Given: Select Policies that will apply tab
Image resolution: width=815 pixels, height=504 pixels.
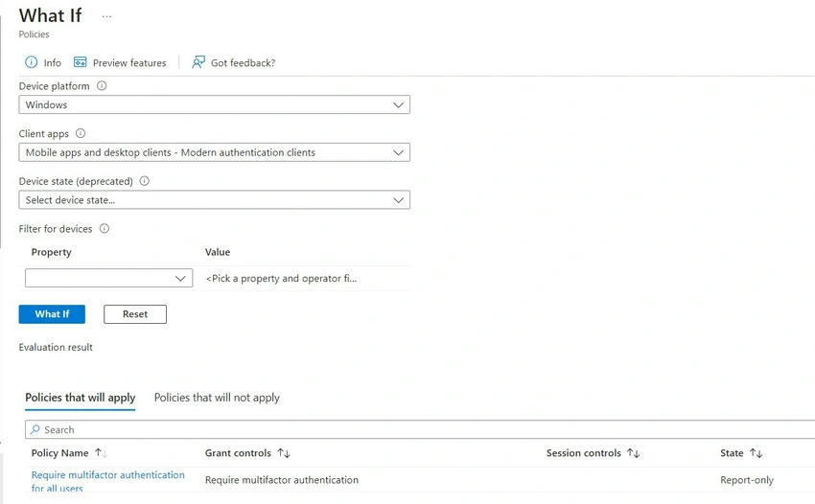Looking at the screenshot, I should (80, 398).
